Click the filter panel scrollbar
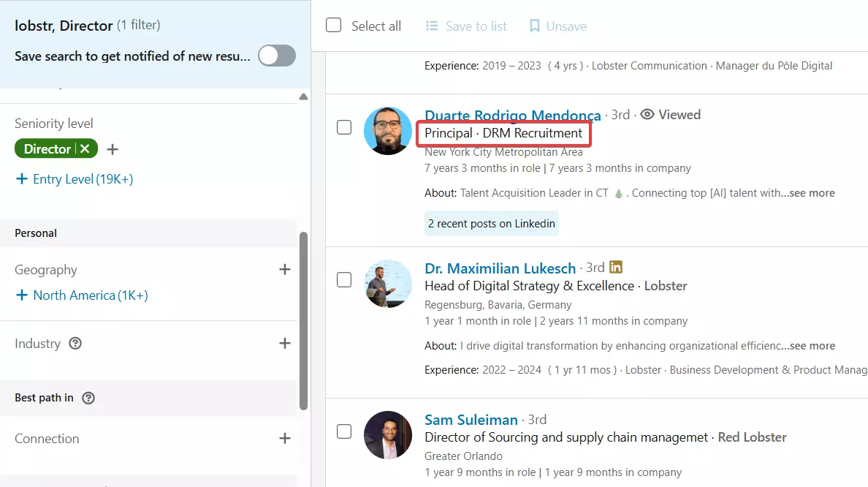 [303, 321]
